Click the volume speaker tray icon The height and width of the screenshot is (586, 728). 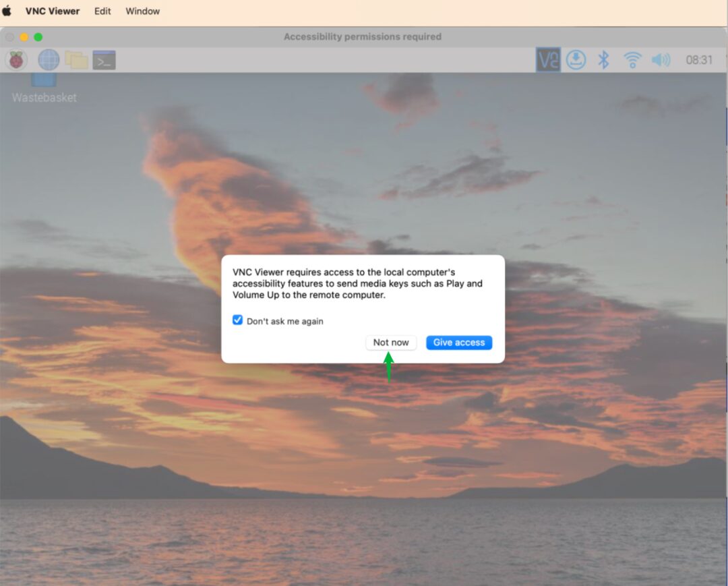661,60
